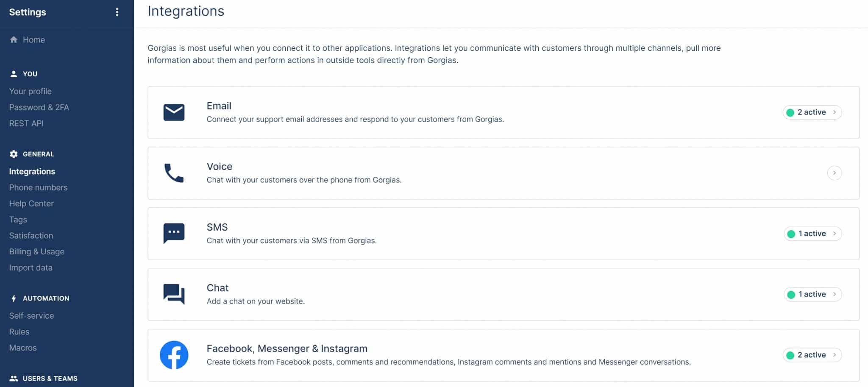Click the Email envelope icon
868x387 pixels.
coord(174,112)
